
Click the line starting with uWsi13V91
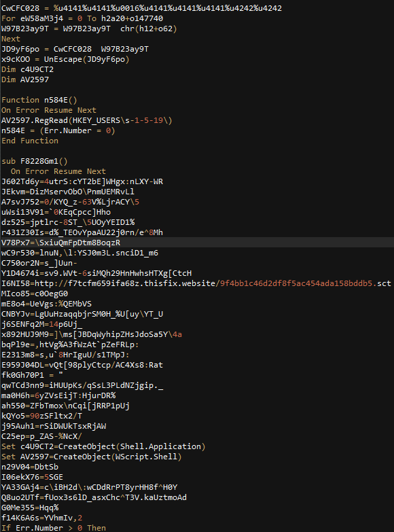coord(56,212)
